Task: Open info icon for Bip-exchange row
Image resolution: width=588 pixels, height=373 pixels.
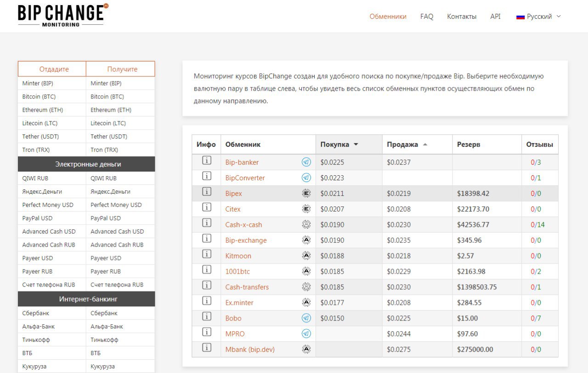Action: (207, 238)
